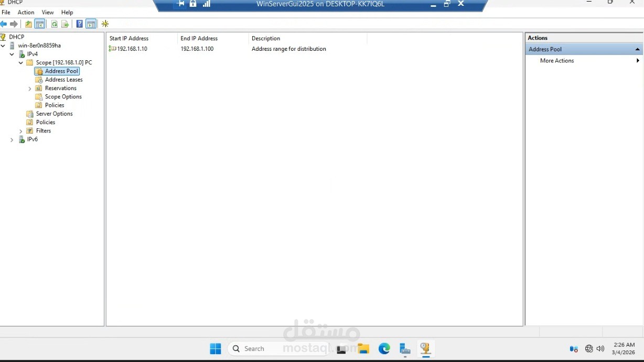Click the yellow star New Exclusion icon

(x=105, y=24)
